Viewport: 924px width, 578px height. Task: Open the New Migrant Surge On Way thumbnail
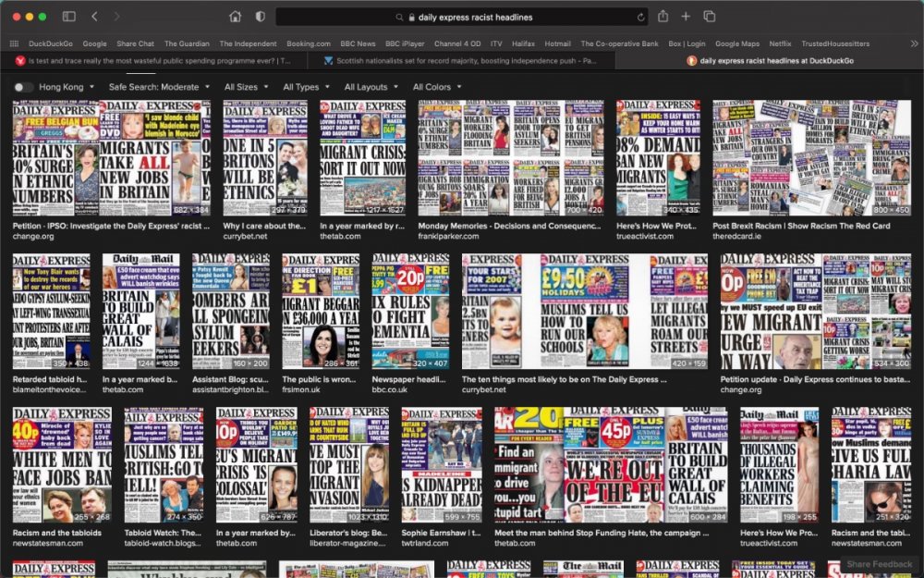pos(816,312)
